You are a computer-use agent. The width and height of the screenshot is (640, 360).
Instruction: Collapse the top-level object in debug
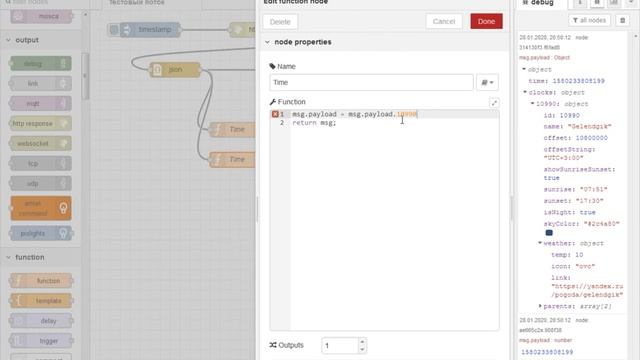[x=524, y=69]
